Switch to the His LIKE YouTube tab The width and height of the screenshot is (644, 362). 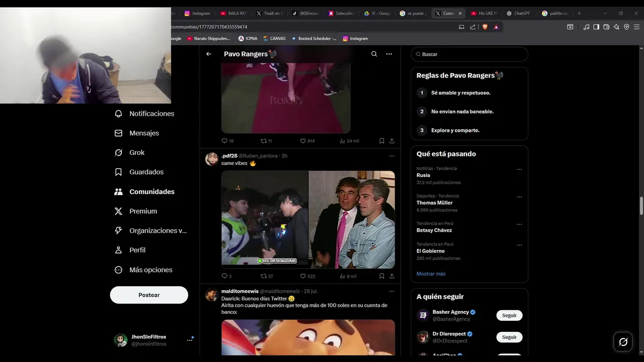tap(484, 14)
